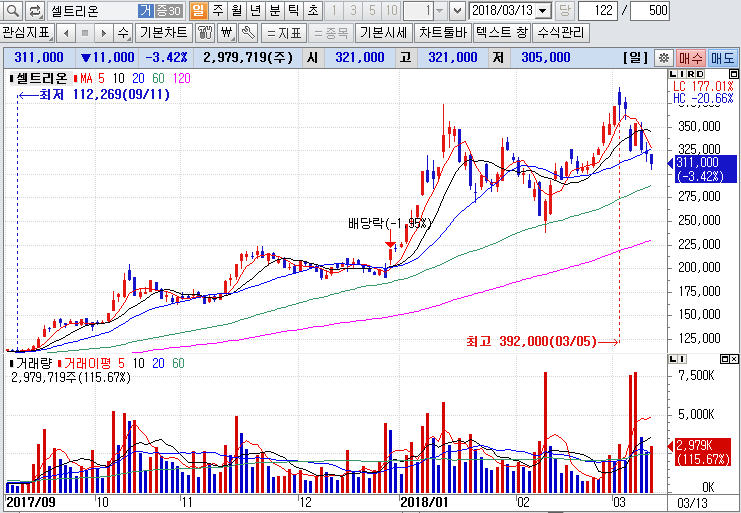Open the dropdown arrow next to interval box
The image size is (741, 513).
point(457,11)
